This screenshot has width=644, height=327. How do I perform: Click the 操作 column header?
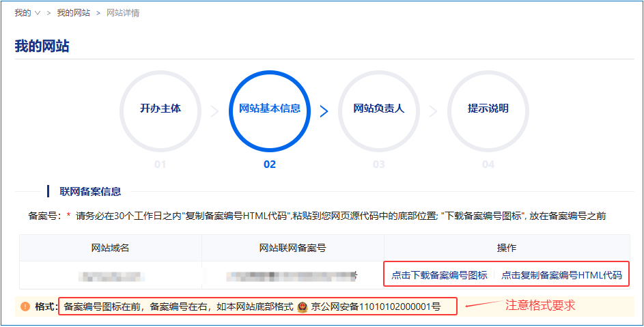[506, 248]
